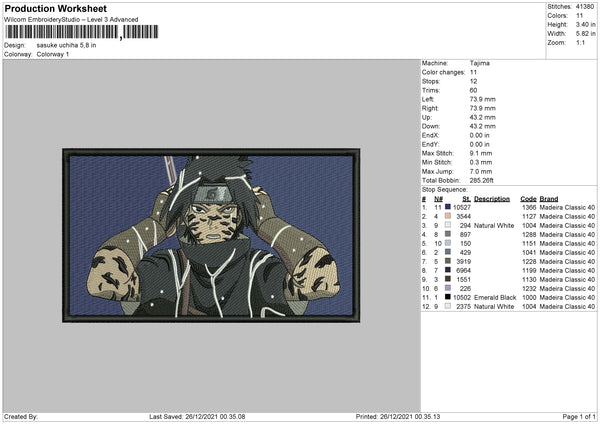Viewport: 600px width, 424px height.
Task: Select thread code '1127'
Action: pos(529,216)
